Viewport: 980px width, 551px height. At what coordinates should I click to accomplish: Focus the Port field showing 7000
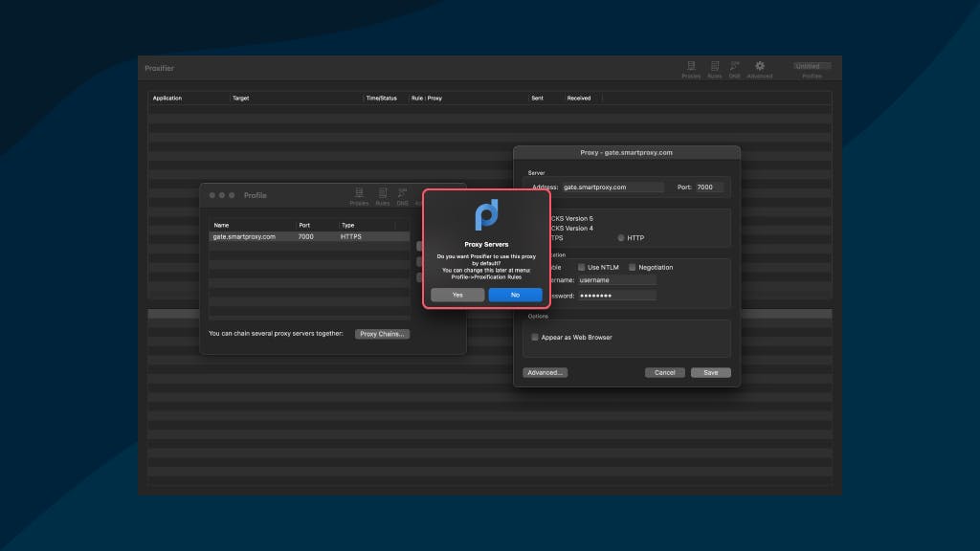point(709,187)
